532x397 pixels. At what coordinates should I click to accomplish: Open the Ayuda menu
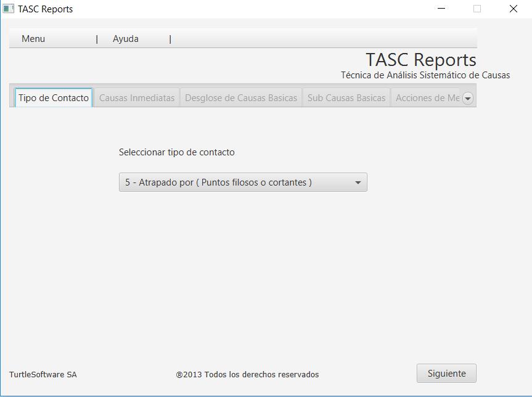[x=126, y=39]
